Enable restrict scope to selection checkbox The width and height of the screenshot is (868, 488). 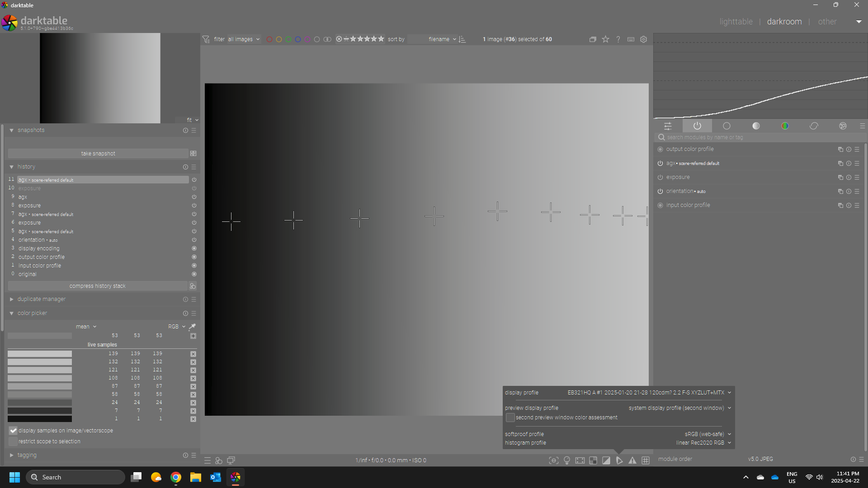click(x=13, y=441)
